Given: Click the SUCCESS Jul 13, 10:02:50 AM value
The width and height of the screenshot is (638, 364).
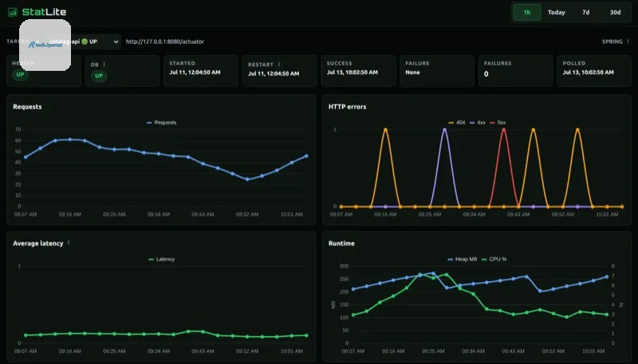Looking at the screenshot, I should pyautogui.click(x=352, y=72).
